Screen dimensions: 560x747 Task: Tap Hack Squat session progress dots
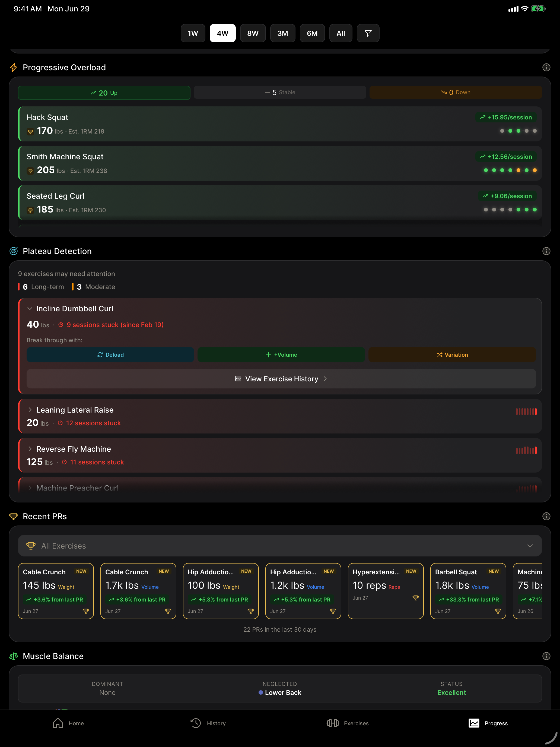[518, 131]
